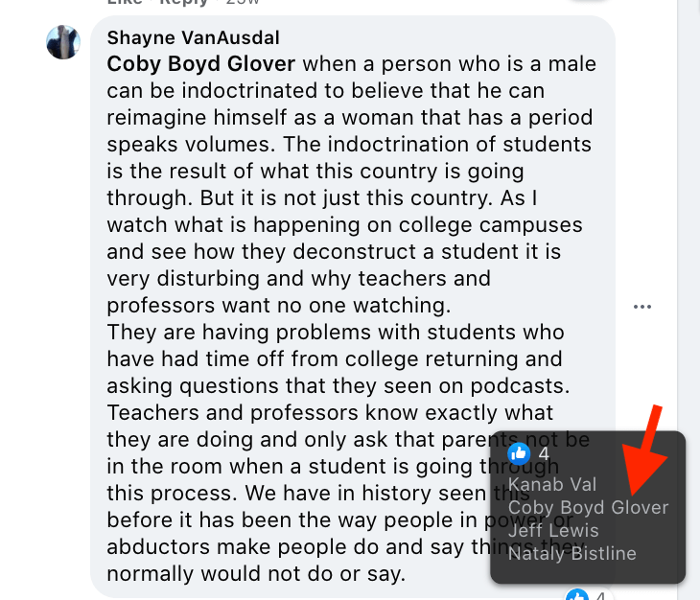This screenshot has height=600, width=700.
Task: Click the reaction count 4 inside the tooltip
Action: pos(544,453)
